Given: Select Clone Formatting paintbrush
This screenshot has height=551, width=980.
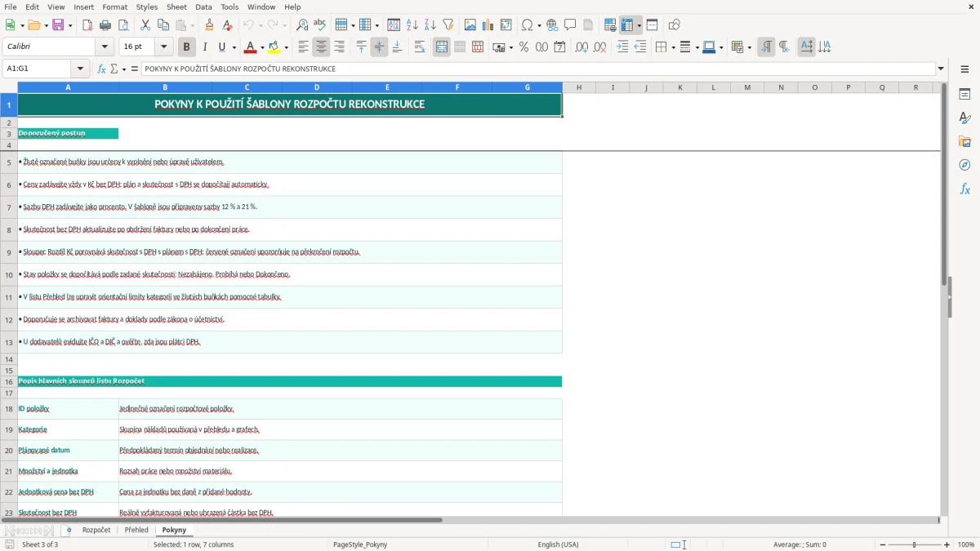Looking at the screenshot, I should coord(210,25).
